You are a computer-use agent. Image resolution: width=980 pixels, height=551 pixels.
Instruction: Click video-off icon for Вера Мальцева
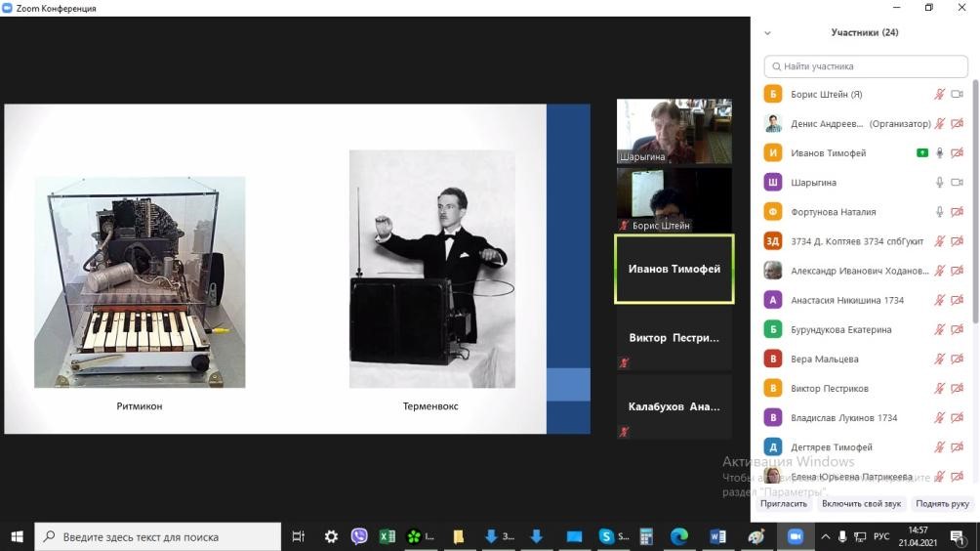coord(957,359)
